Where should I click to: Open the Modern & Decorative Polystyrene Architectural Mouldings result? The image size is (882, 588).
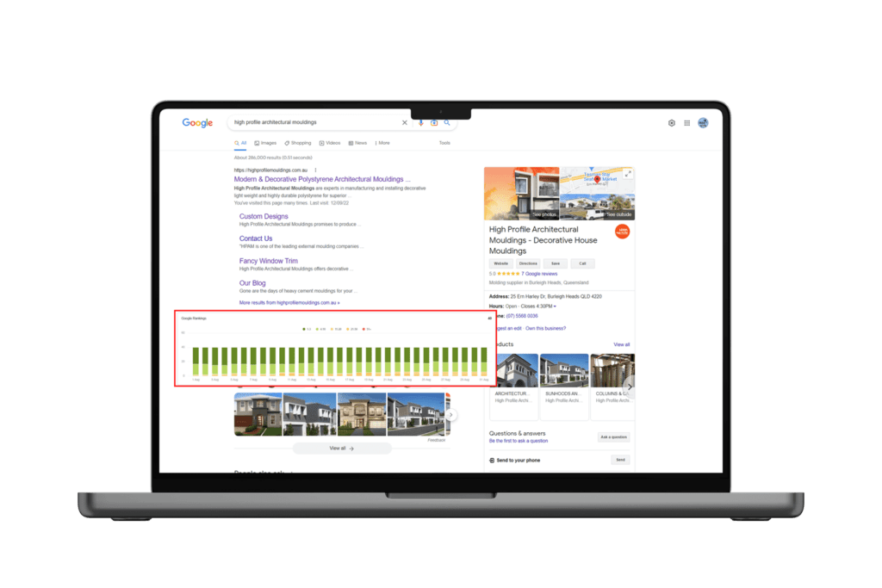[322, 179]
